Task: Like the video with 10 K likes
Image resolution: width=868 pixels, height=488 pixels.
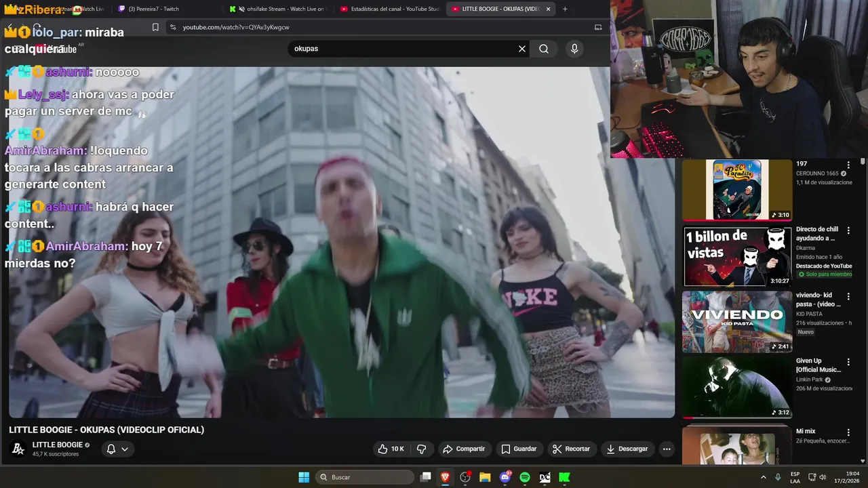Action: 391,449
